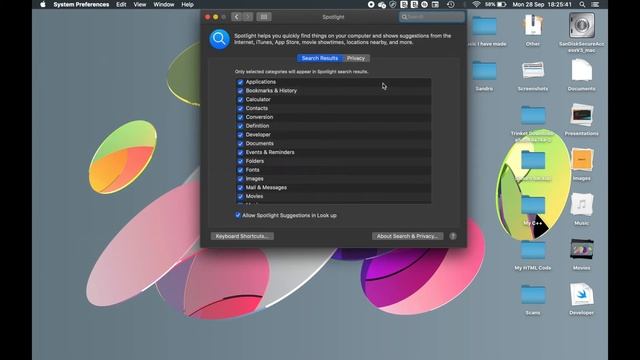Disable the Conversion category

click(x=240, y=117)
